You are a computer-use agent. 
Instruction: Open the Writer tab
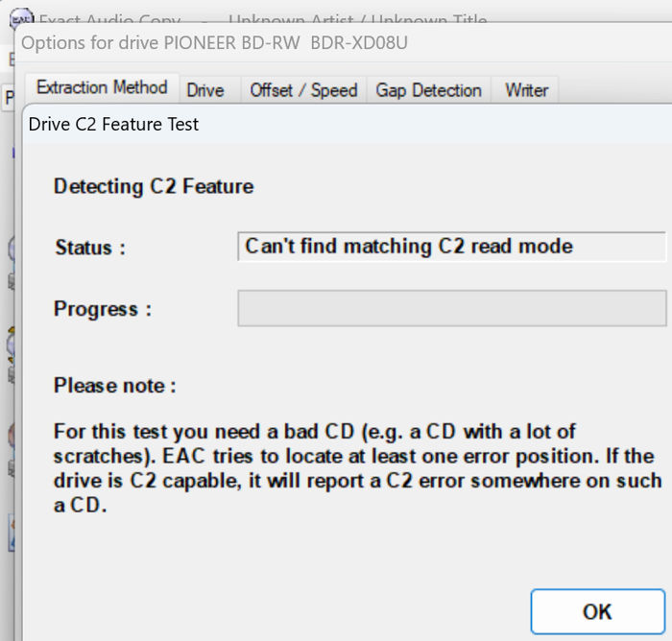[x=526, y=90]
